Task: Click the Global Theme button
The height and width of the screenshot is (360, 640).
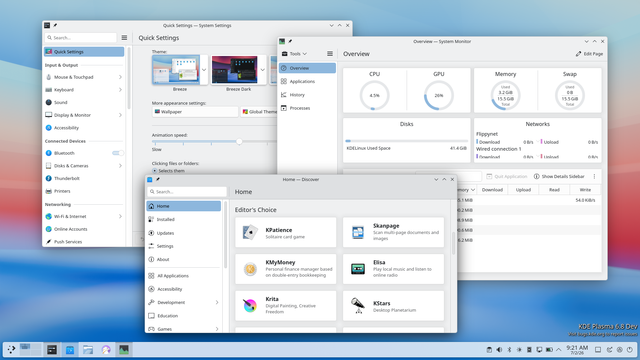Action: coord(259,111)
